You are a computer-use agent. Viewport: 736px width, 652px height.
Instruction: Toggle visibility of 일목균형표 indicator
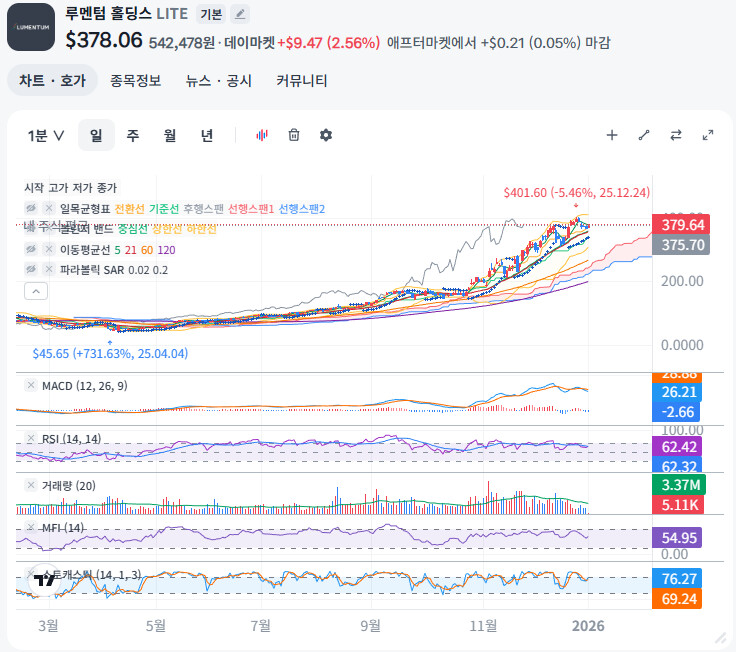(x=31, y=208)
